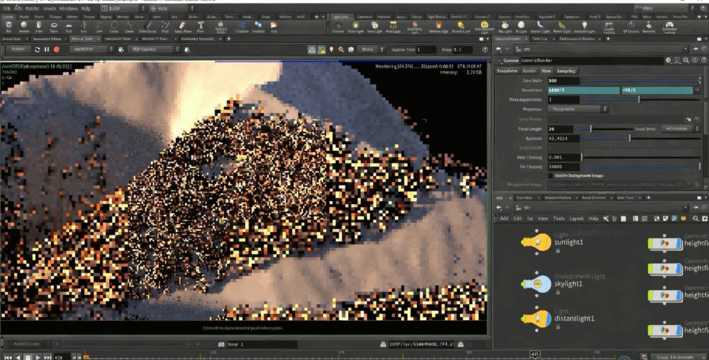Viewport: 709px width, 360px height.
Task: Open the Windows menu
Action: (68, 8)
